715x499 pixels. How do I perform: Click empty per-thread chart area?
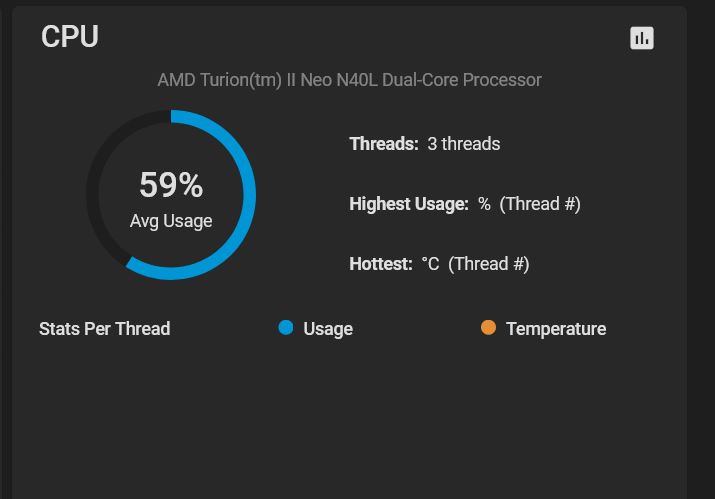350,420
